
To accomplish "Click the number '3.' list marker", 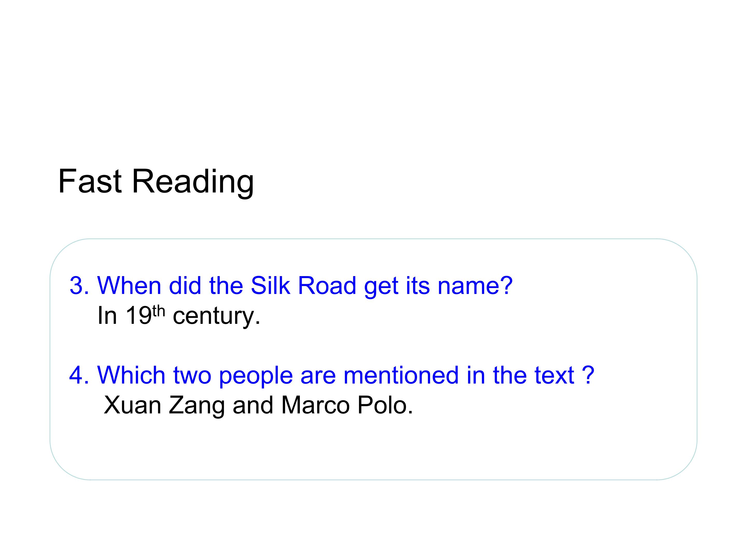I will pos(79,286).
